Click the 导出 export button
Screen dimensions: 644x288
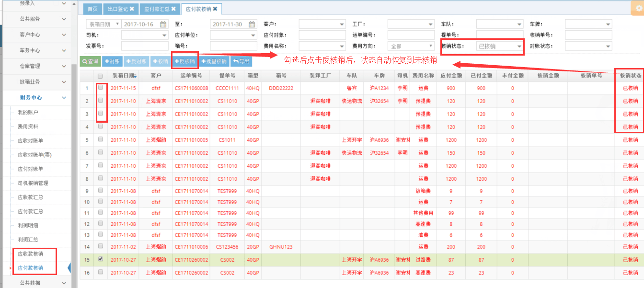(x=241, y=61)
